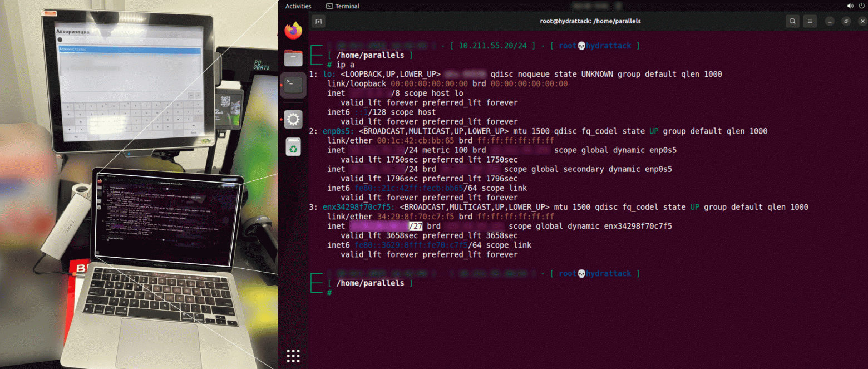Search within the terminal window
Screen dimensions: 868x369
[x=792, y=21]
